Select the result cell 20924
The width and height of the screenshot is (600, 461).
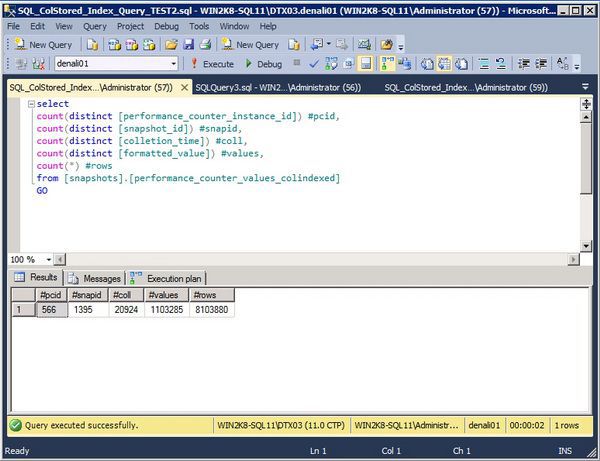pyautogui.click(x=127, y=310)
